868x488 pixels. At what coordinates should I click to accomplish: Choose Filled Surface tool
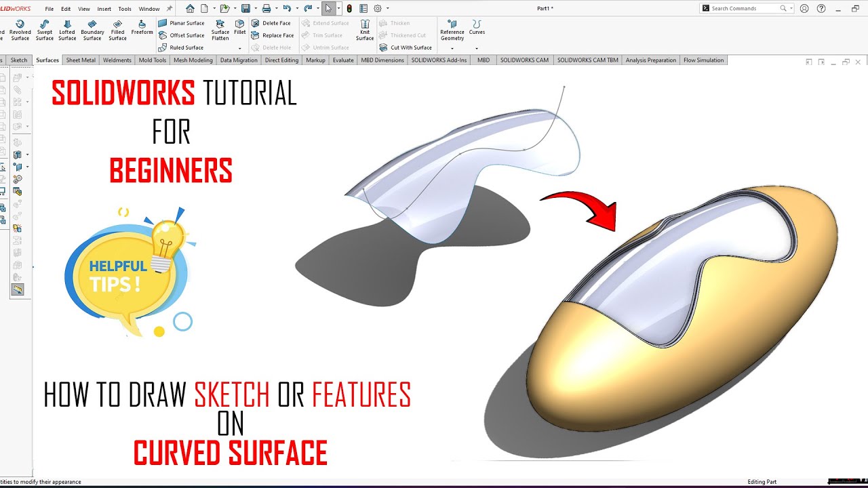[x=118, y=31]
